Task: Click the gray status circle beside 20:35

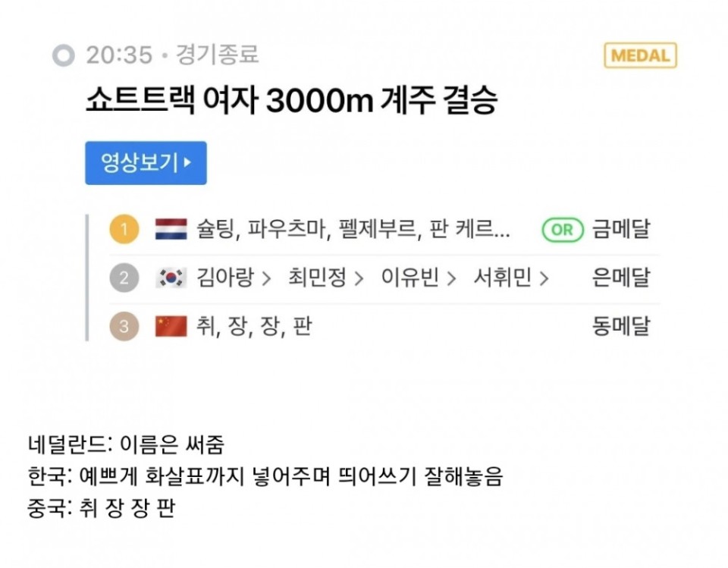Action: [64, 55]
